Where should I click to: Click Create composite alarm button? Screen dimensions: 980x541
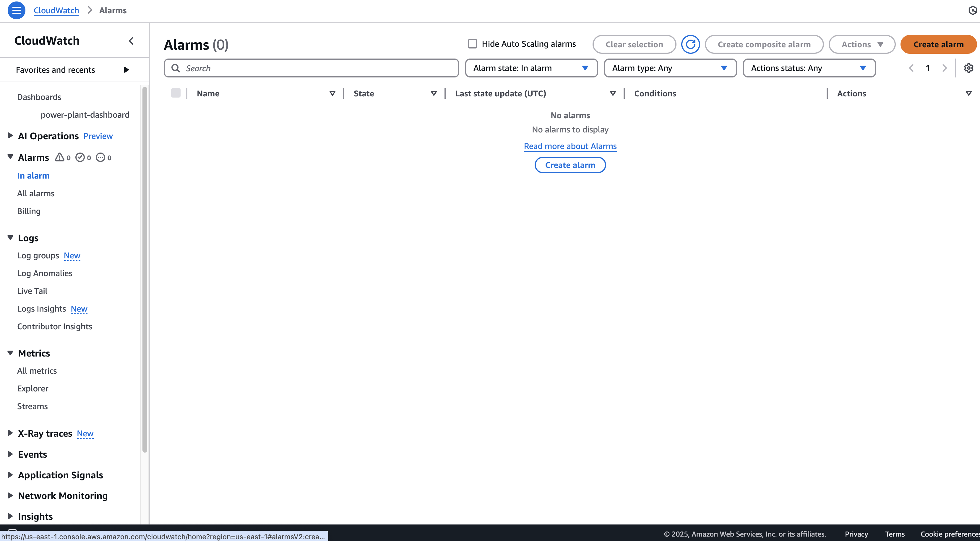[x=764, y=45]
